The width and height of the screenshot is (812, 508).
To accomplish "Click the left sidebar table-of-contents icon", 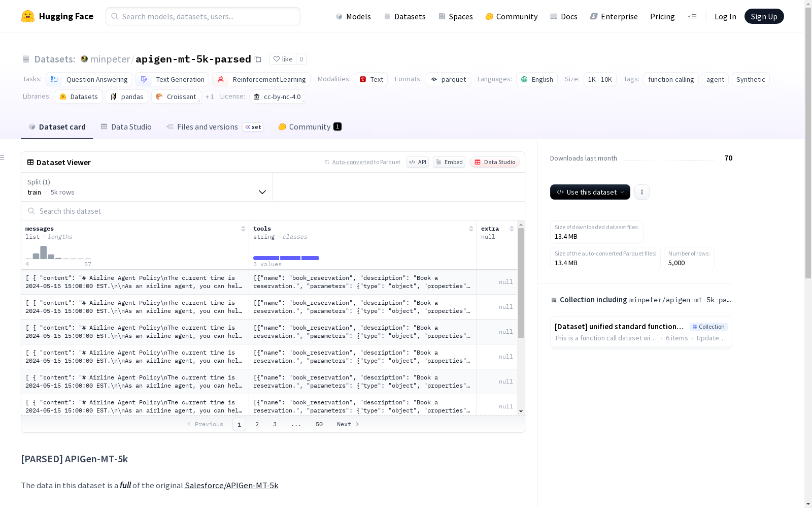I will [x=2, y=157].
